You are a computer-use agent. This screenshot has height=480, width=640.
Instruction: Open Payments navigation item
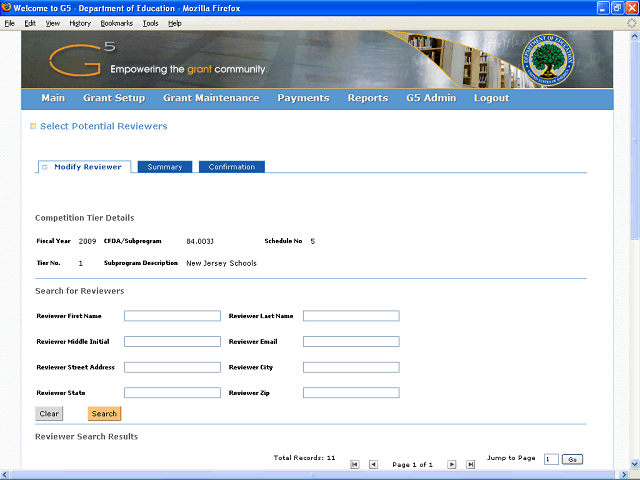click(x=303, y=98)
